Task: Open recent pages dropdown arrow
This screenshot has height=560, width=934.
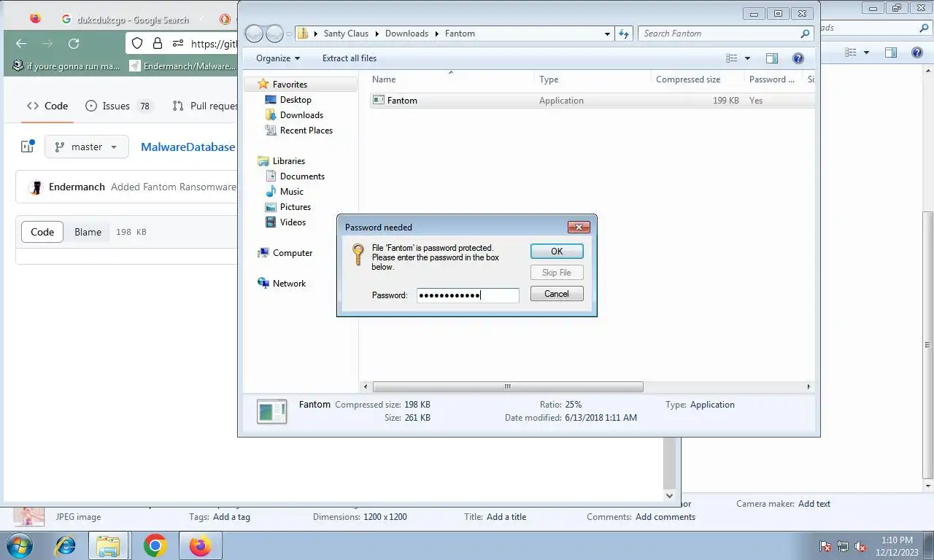Action: coord(290,34)
